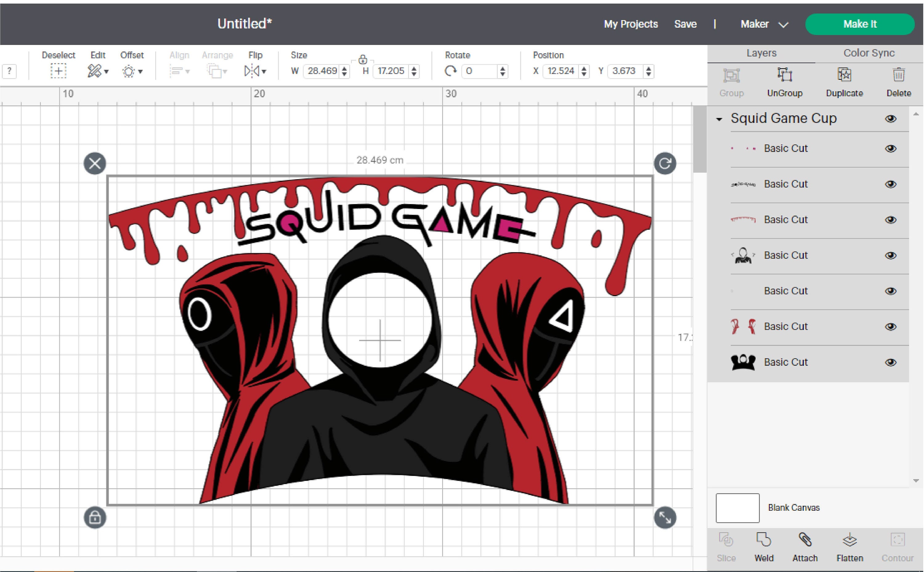Open the Edit scissors tool
The height and width of the screenshot is (572, 924).
click(x=94, y=71)
